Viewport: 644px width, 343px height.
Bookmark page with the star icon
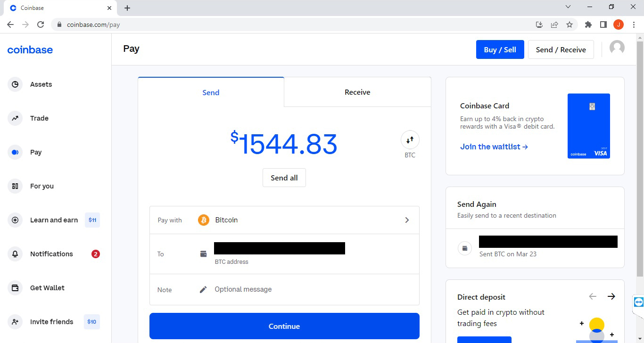click(x=570, y=24)
